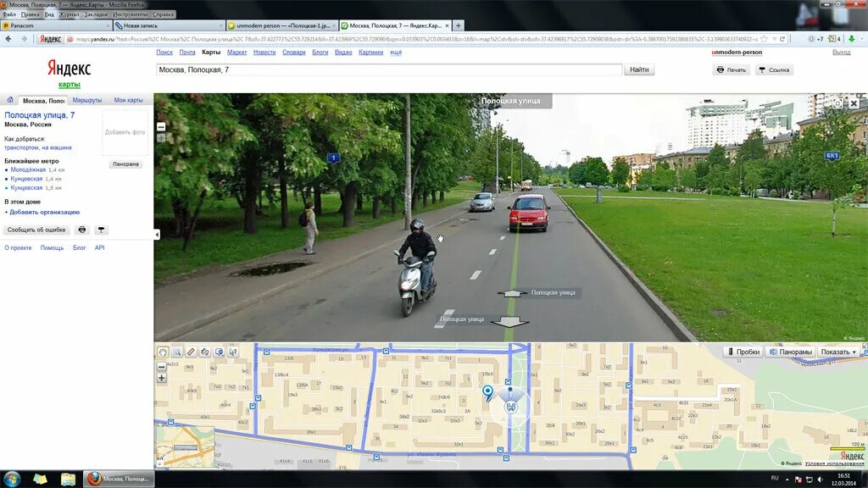Click на машине directions link
The image size is (868, 488).
[57, 147]
